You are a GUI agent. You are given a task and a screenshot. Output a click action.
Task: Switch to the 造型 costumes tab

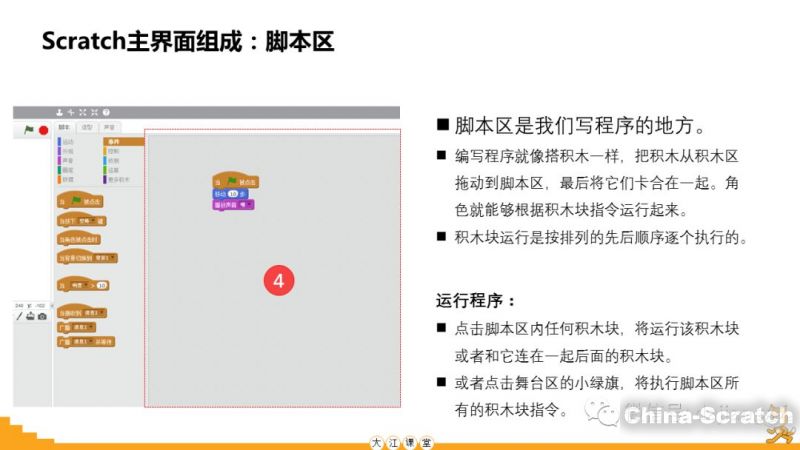pyautogui.click(x=87, y=127)
